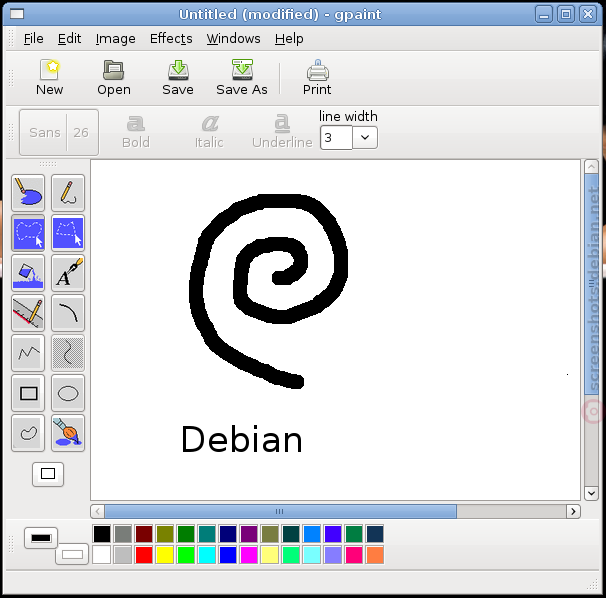606x598 pixels.
Task: Pick the purple color swatch
Action: (249, 534)
